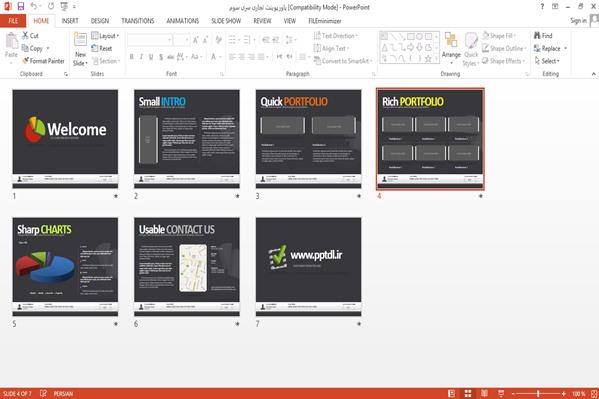The width and height of the screenshot is (599, 399).
Task: Switch to the SLIDE SHOW tab
Action: (x=226, y=21)
